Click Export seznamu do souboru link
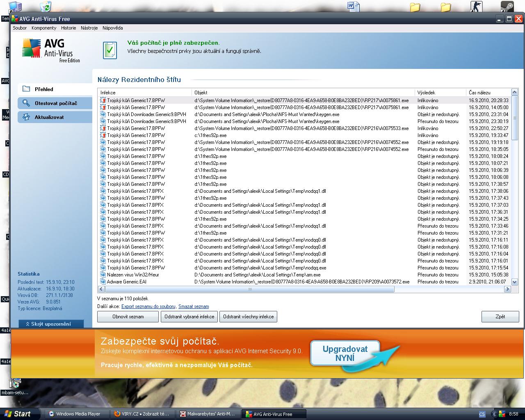Viewport: 525px width, 420px height. tap(148, 306)
